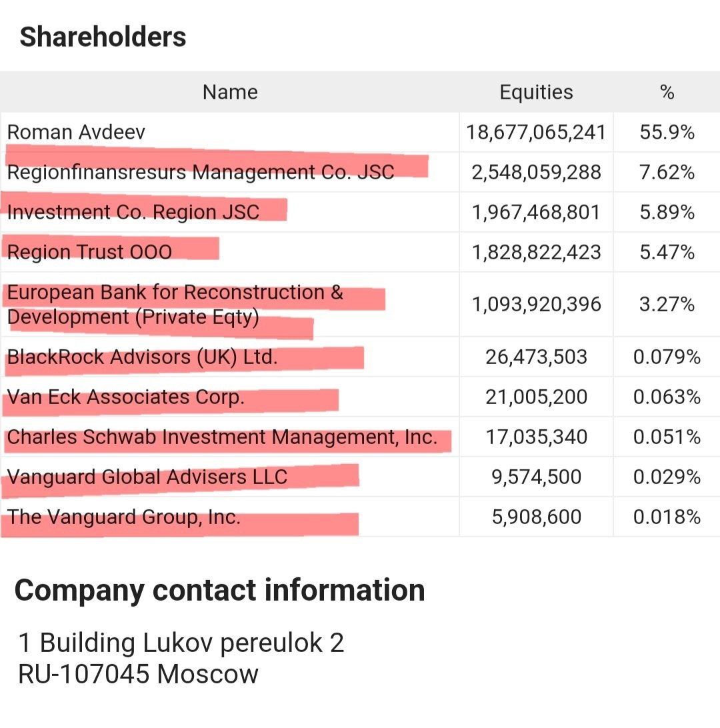The height and width of the screenshot is (728, 720).
Task: Click the 55.9% ownership cell
Action: (667, 132)
